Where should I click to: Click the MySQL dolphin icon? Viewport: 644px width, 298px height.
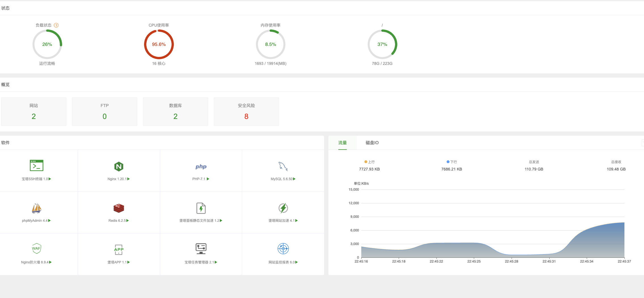(283, 166)
